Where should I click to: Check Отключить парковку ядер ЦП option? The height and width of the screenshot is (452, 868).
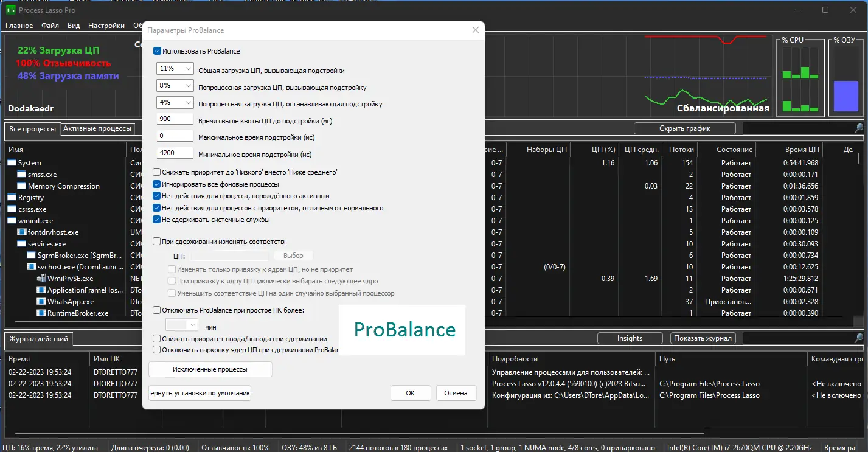(x=157, y=350)
